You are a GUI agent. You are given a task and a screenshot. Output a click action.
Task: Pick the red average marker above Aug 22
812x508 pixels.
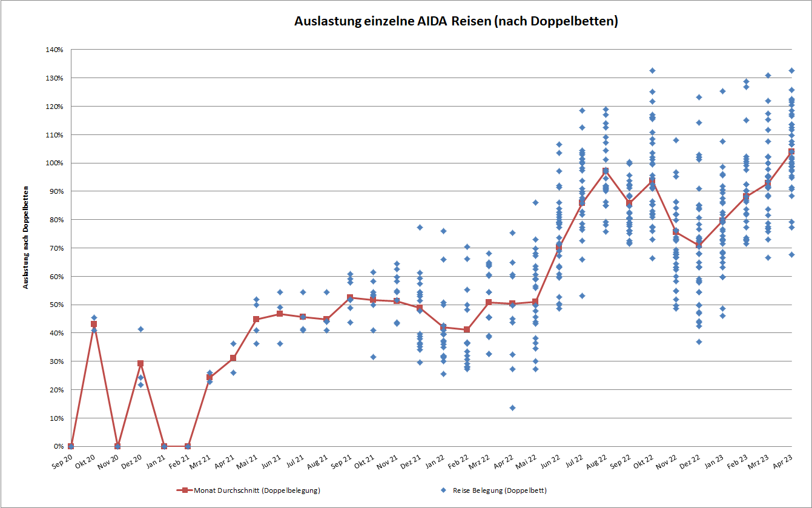pyautogui.click(x=606, y=171)
